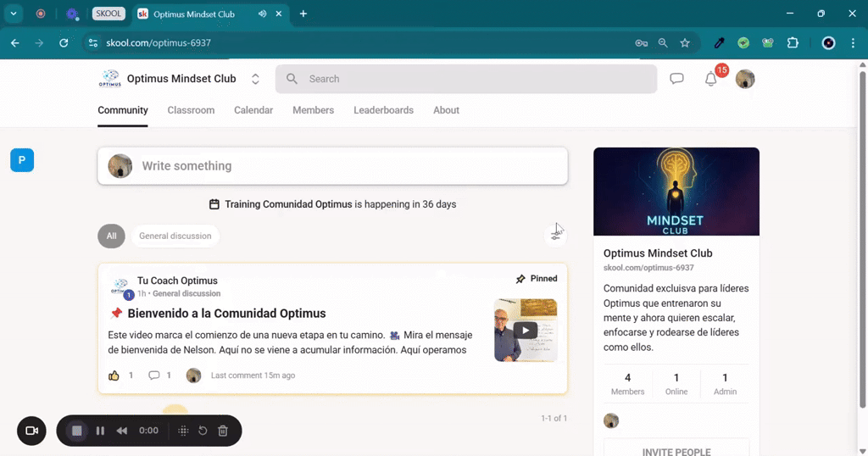Viewport: 868px width, 456px height.
Task: Open the Members tab
Action: (314, 110)
